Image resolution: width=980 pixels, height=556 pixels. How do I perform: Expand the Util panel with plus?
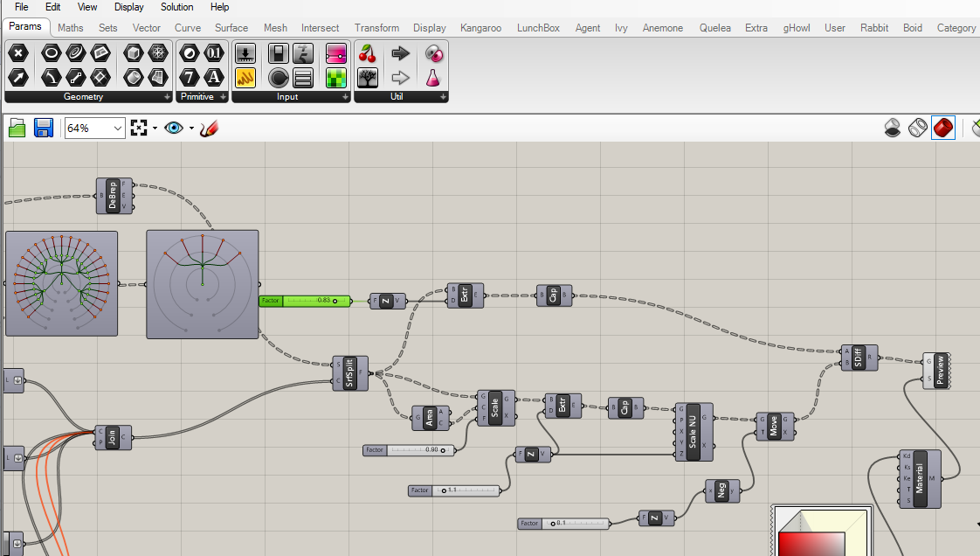click(443, 97)
